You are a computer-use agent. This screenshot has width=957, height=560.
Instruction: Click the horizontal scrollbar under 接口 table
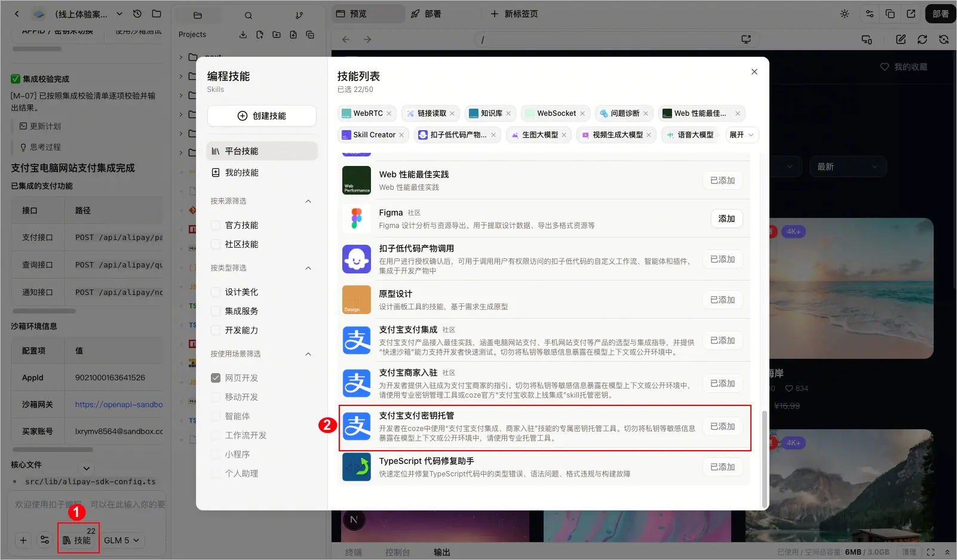pos(44,311)
